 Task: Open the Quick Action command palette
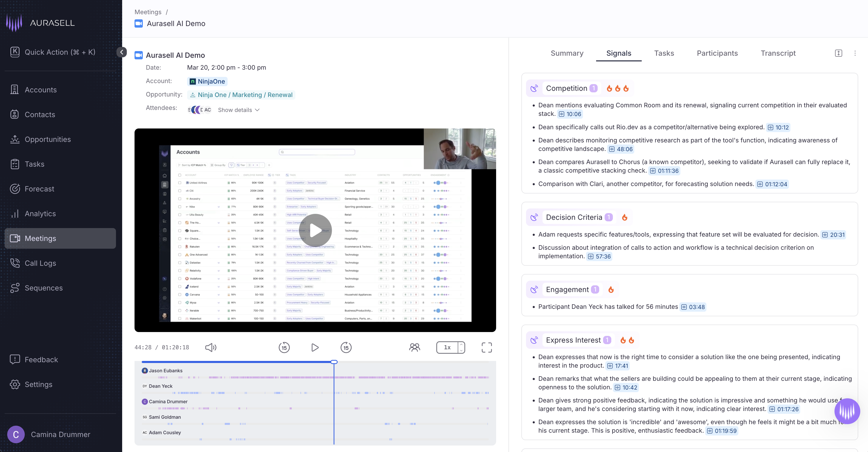60,52
